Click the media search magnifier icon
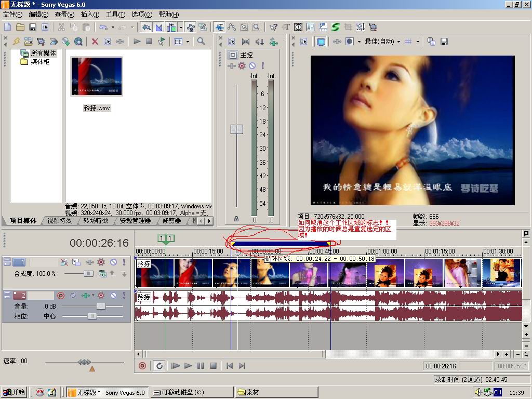Screen dimensions: 532x399 click(x=201, y=42)
